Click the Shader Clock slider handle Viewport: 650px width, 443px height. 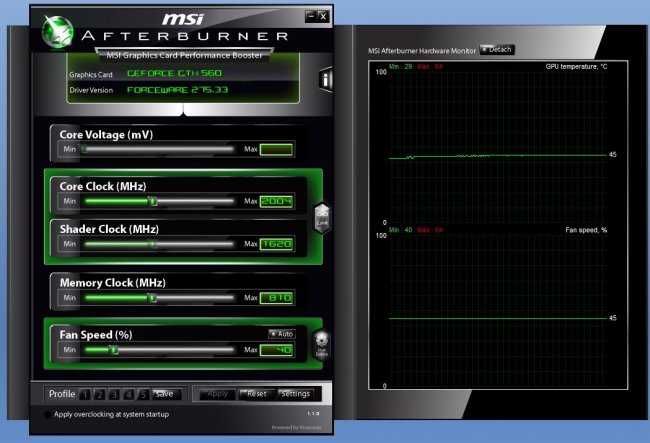pos(153,244)
